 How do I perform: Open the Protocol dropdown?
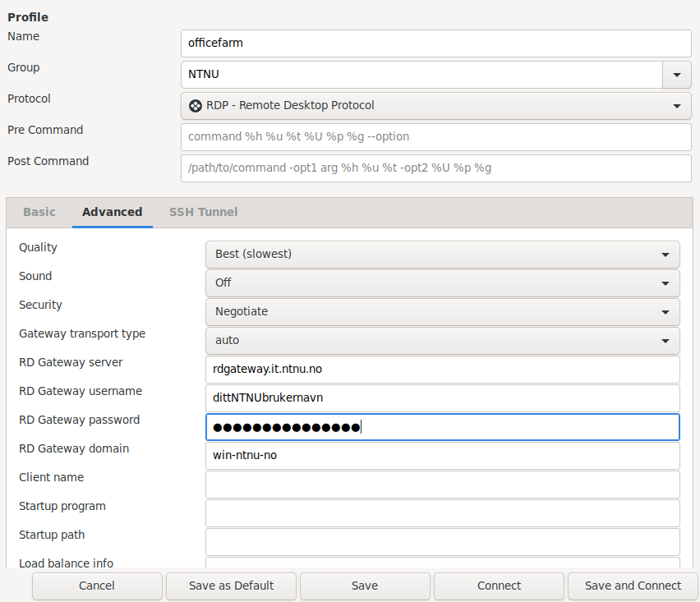[x=436, y=106]
